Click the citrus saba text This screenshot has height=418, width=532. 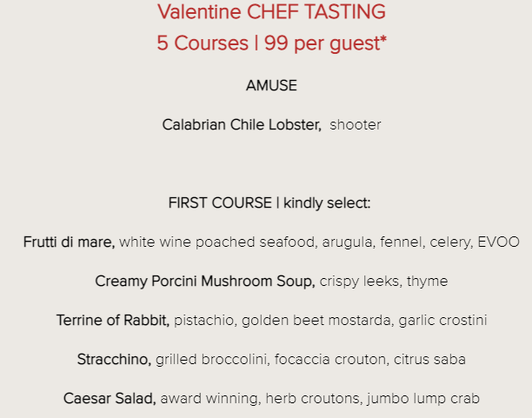[x=429, y=359]
